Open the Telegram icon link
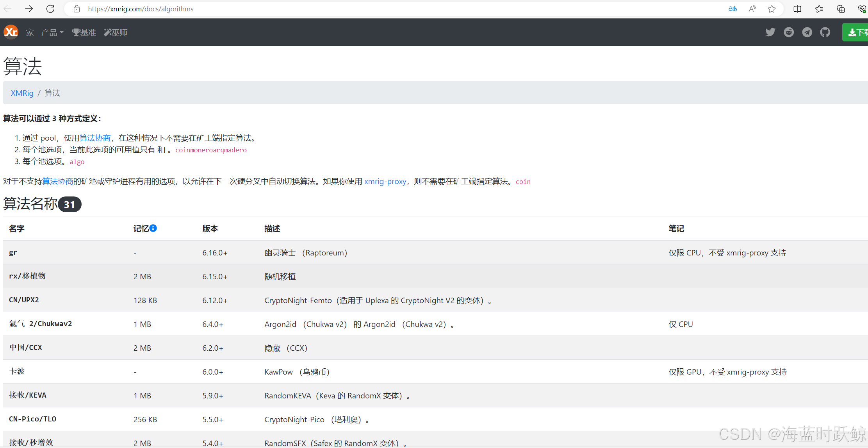868x448 pixels. [807, 32]
